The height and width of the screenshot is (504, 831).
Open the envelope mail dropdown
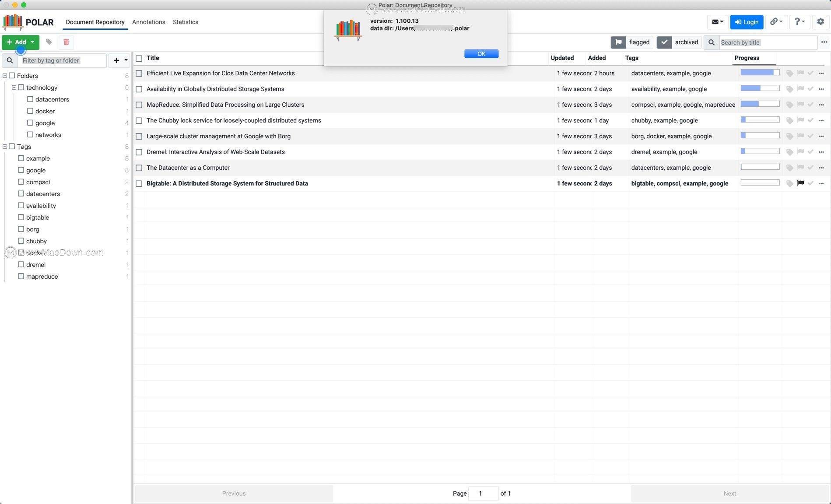[717, 22]
